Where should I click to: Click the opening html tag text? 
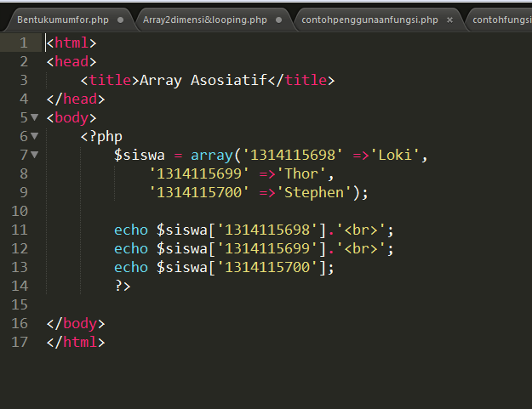tap(72, 43)
